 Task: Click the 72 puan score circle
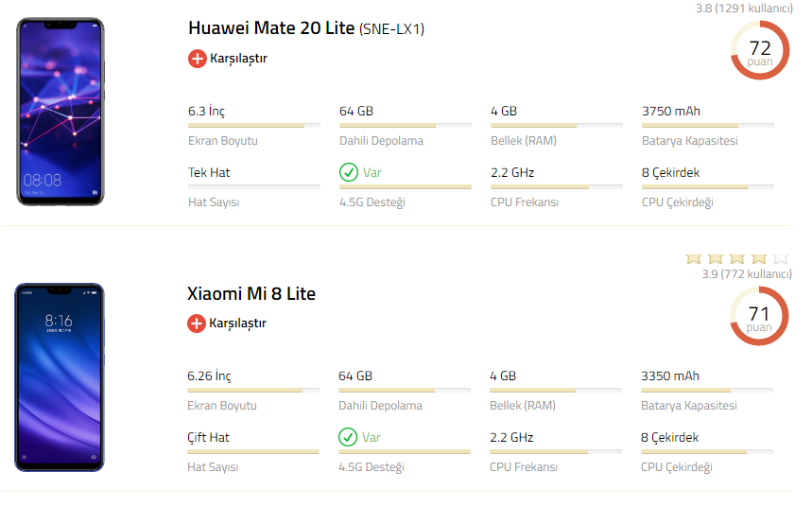[760, 51]
